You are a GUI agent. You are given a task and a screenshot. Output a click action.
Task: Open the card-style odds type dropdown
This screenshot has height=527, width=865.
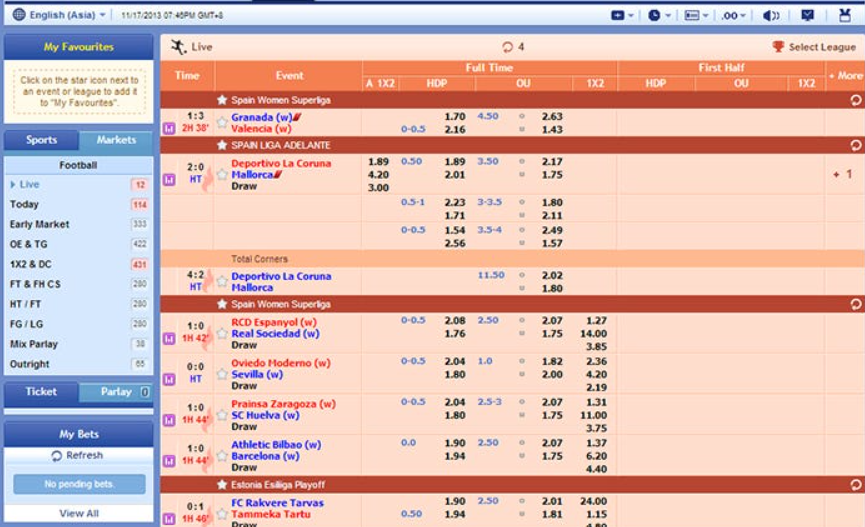tap(696, 15)
